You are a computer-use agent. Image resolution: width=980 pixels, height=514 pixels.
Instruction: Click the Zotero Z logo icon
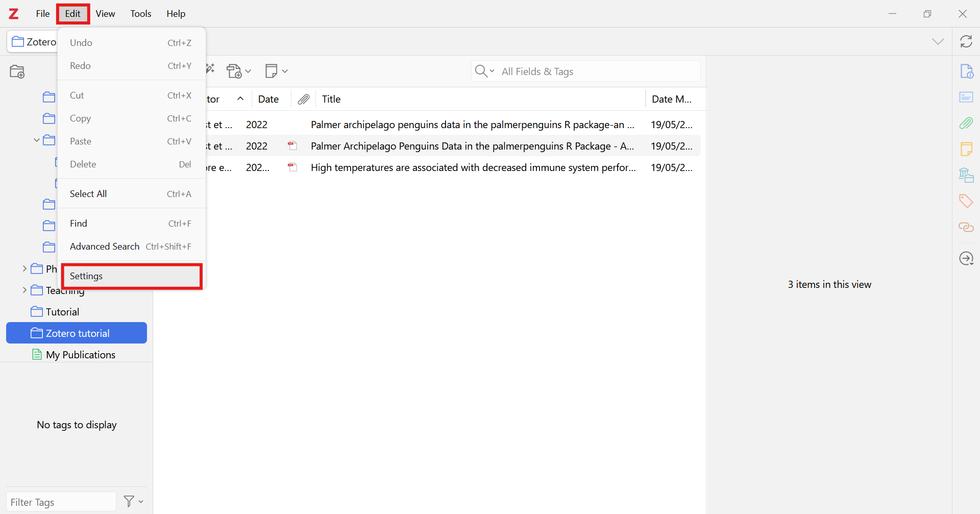(x=14, y=14)
